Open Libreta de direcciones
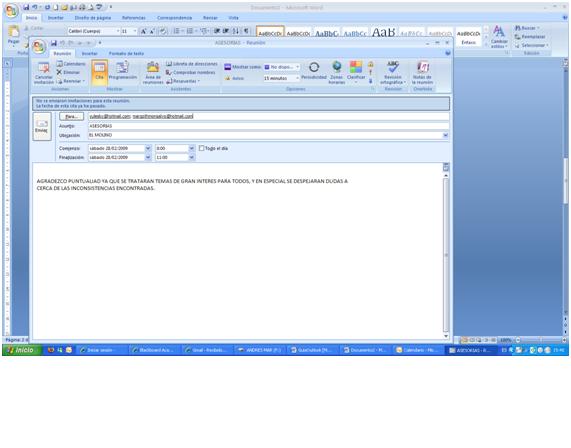This screenshot has width=571, height=448. click(x=192, y=64)
